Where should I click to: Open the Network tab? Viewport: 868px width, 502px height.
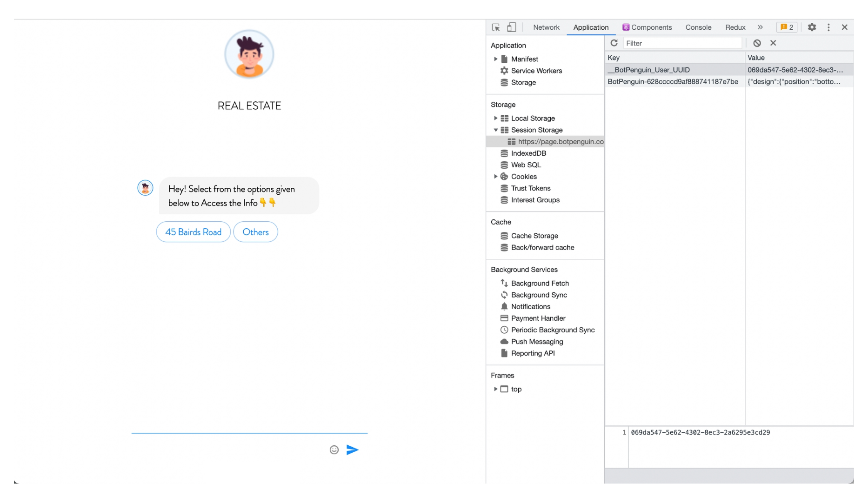[x=546, y=27]
